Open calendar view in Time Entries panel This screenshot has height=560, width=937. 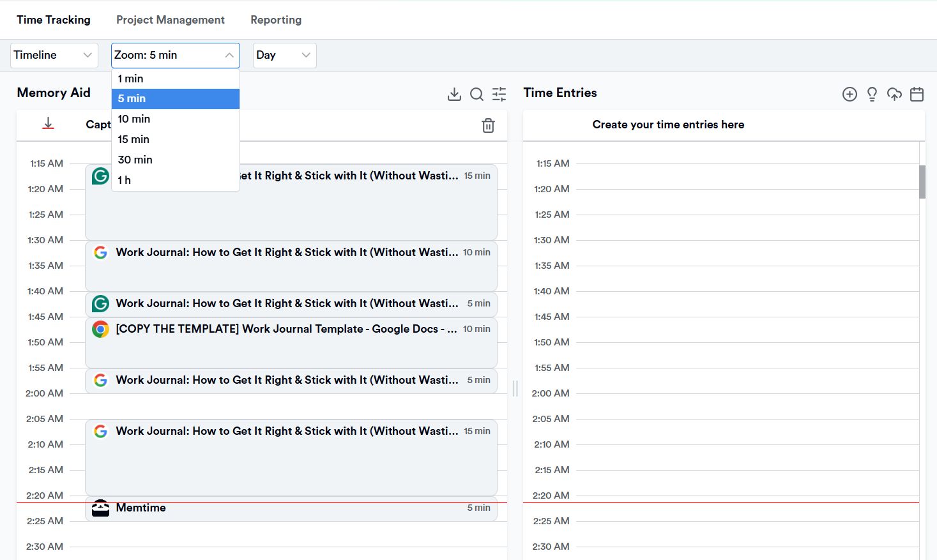(x=917, y=94)
